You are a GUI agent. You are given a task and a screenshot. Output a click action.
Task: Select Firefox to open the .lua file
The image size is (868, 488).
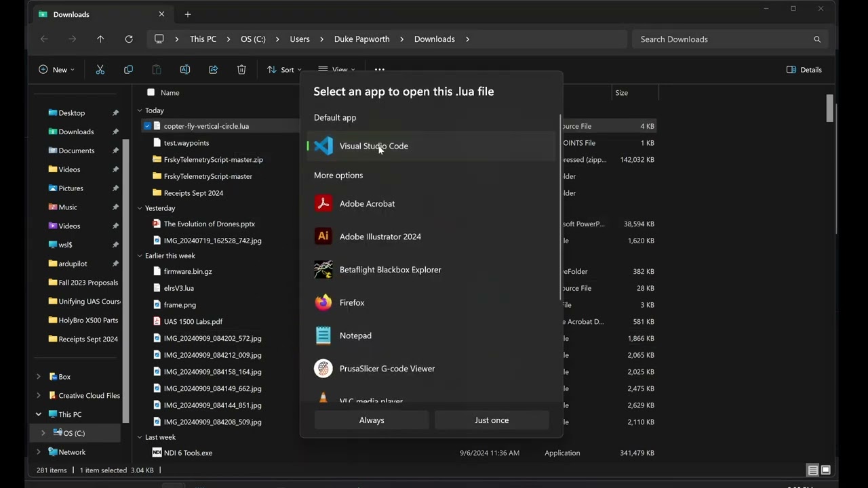tap(431, 303)
